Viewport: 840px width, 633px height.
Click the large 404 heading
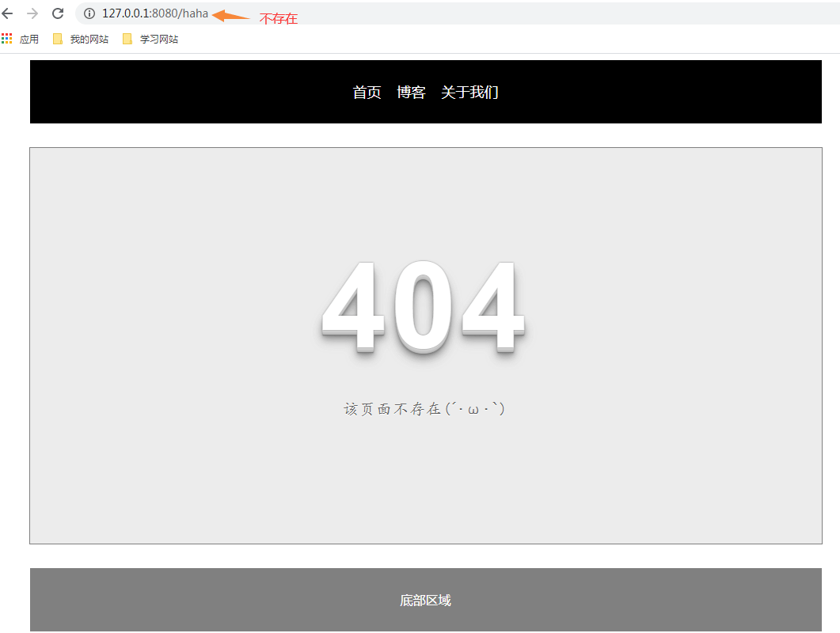pyautogui.click(x=424, y=306)
